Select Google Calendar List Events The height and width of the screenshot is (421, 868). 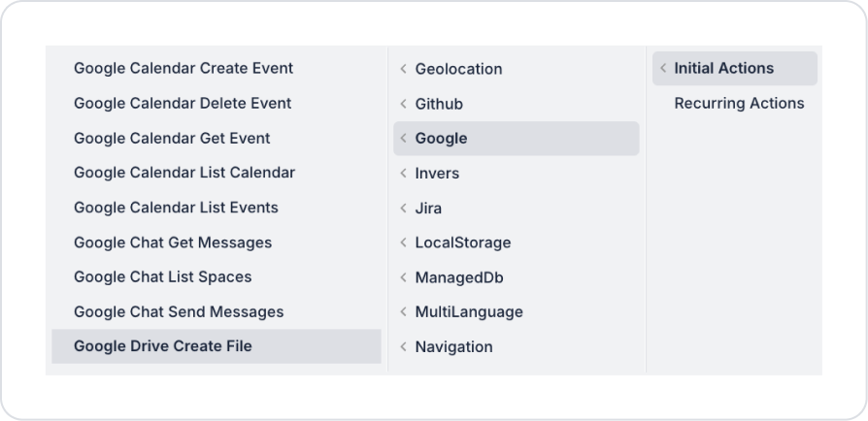(x=217, y=208)
